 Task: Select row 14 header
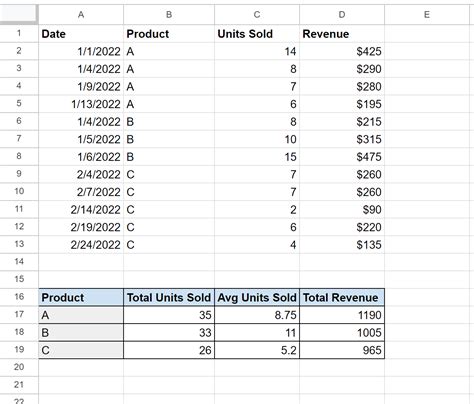(x=19, y=262)
